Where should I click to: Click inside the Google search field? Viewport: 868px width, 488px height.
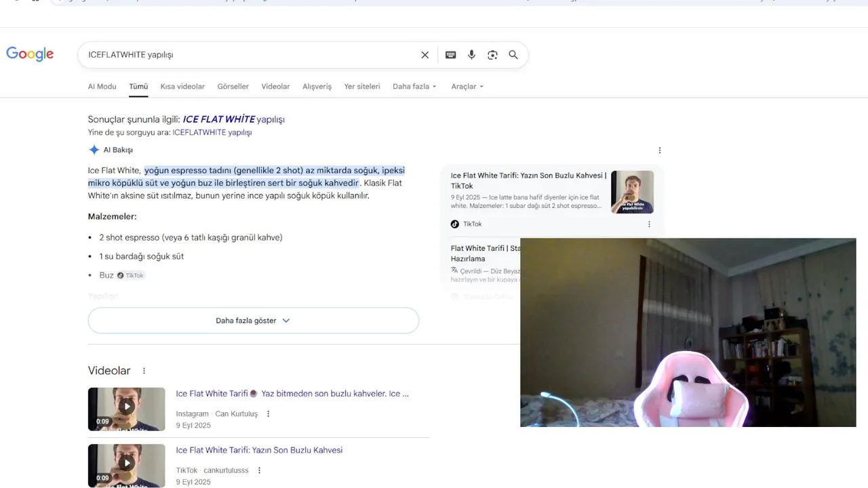point(251,55)
